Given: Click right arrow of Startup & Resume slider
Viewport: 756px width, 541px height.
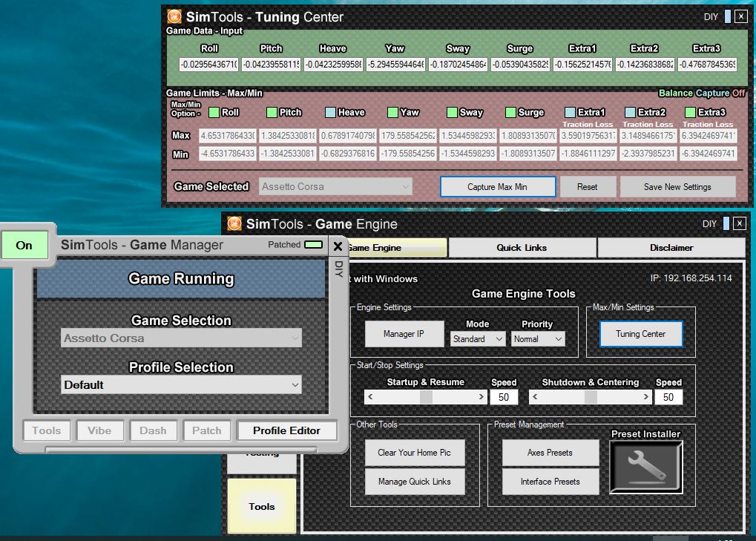Looking at the screenshot, I should pyautogui.click(x=481, y=397).
